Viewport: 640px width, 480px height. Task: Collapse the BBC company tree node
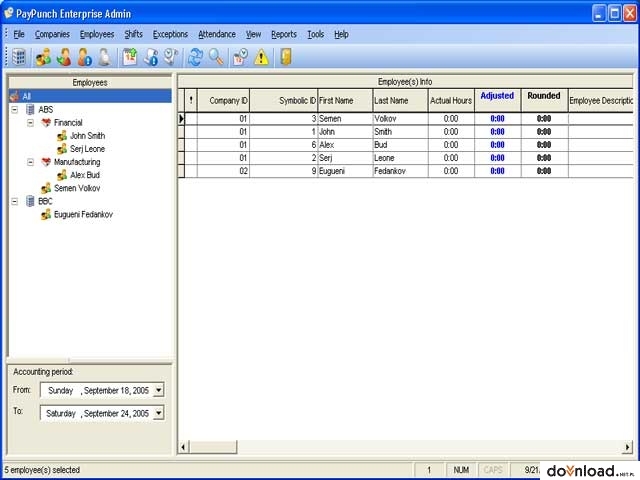(x=15, y=201)
